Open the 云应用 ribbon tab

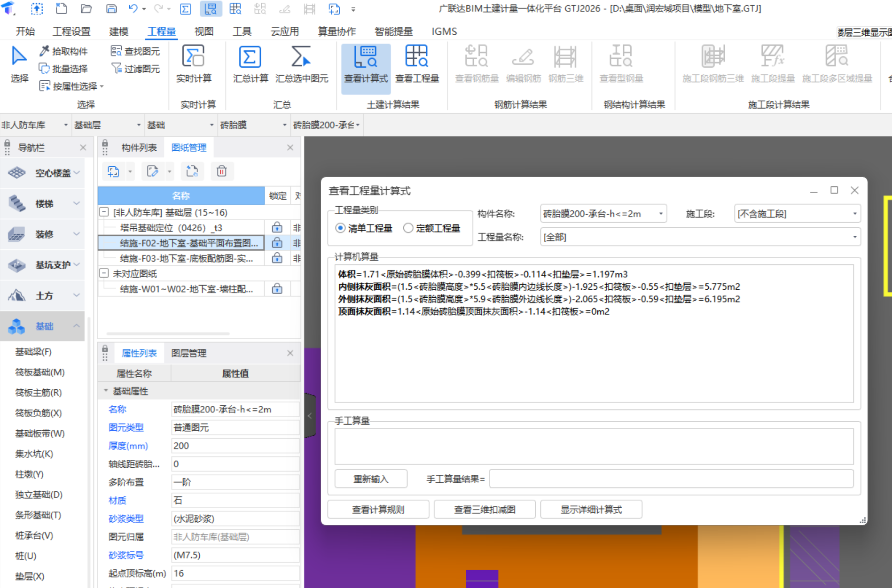click(285, 31)
